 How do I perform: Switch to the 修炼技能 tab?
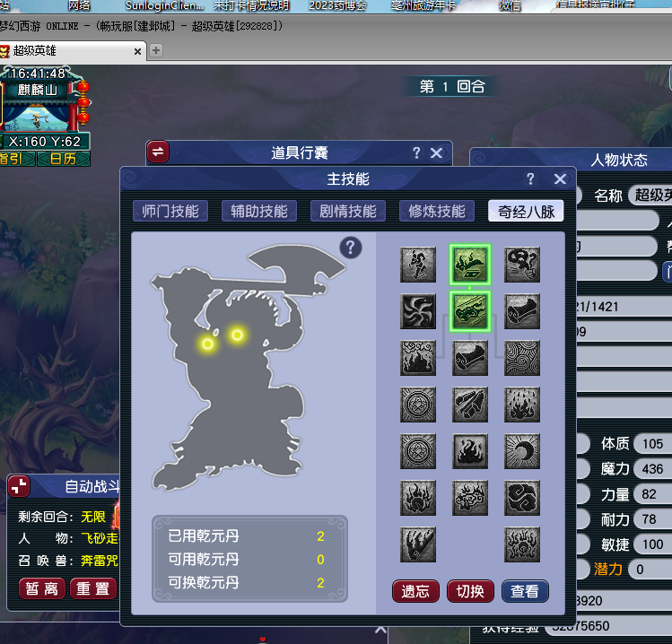pos(437,212)
